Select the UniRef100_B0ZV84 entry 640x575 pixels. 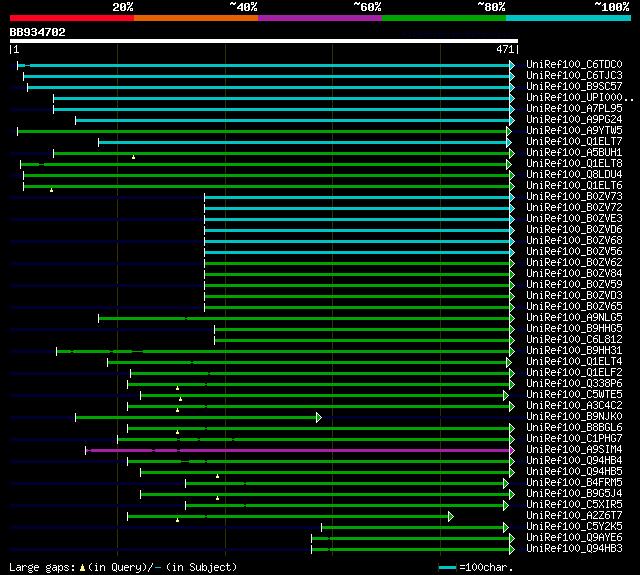pyautogui.click(x=574, y=274)
